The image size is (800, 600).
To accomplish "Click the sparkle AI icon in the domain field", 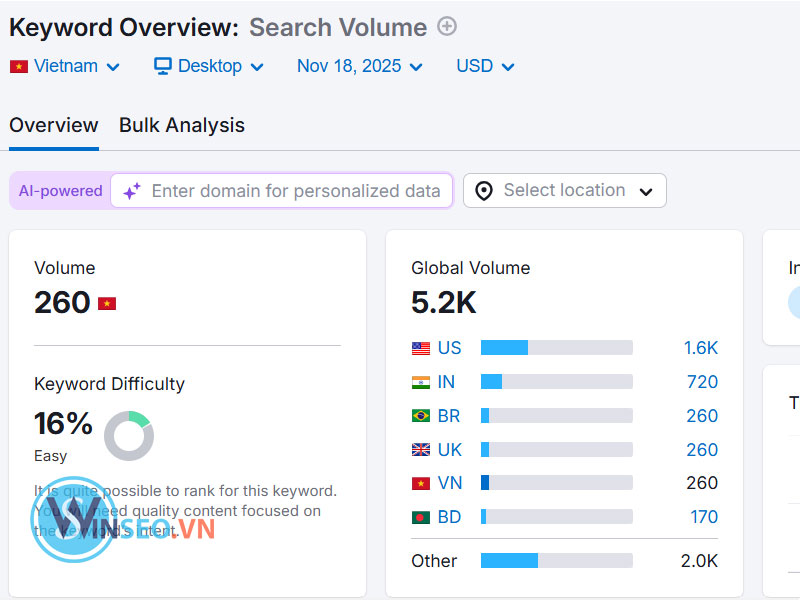I will 130,190.
